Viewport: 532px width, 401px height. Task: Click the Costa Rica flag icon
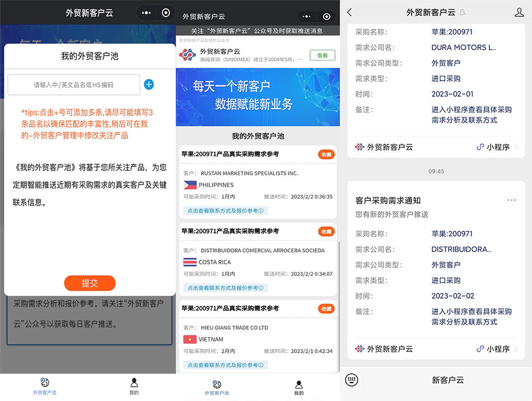point(190,262)
